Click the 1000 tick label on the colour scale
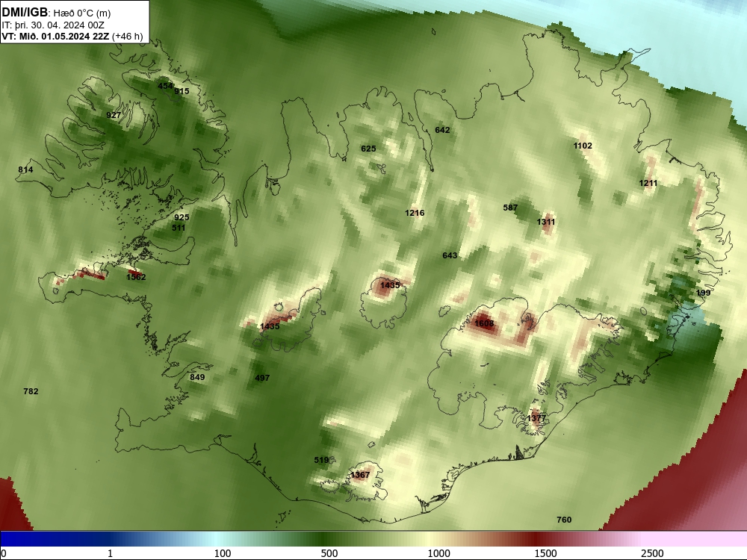Screen dimensions: 747x560 [x=438, y=553]
